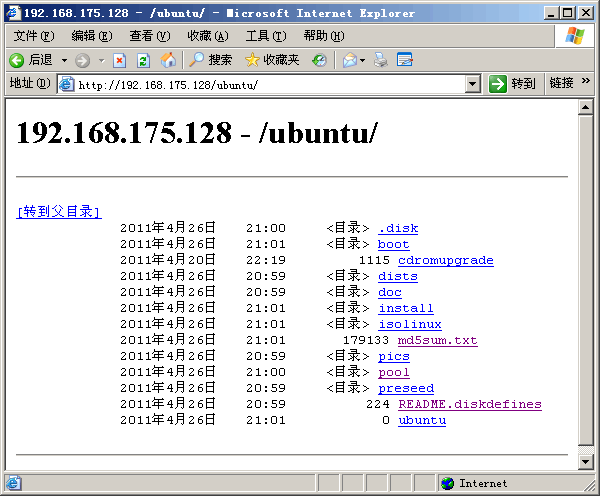Open the md5sum.txt file link
Image resolution: width=600 pixels, height=496 pixels.
(438, 340)
